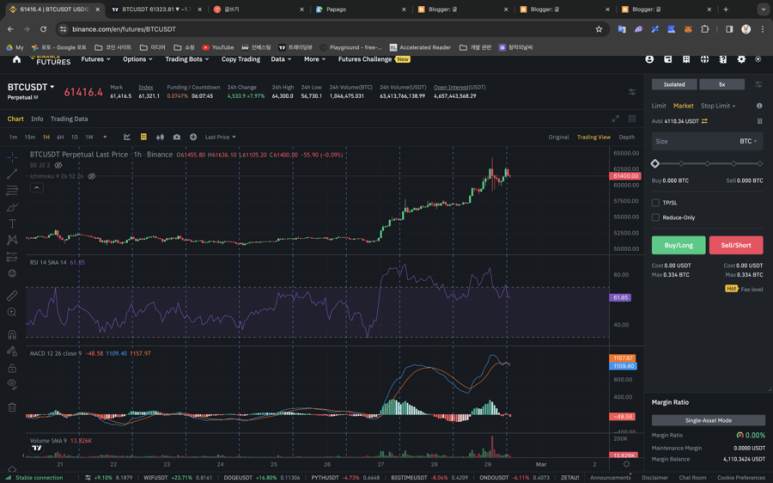The image size is (773, 483).
Task: Open chart settings gear at time axis
Action: point(626,464)
